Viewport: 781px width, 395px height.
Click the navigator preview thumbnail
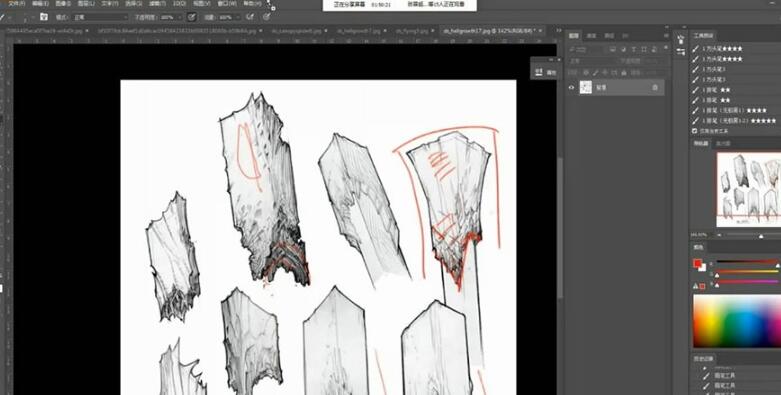(749, 190)
